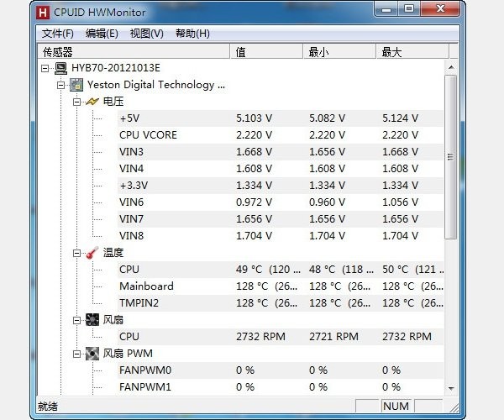
Task: Select the VIN6 row
Action: (281, 202)
